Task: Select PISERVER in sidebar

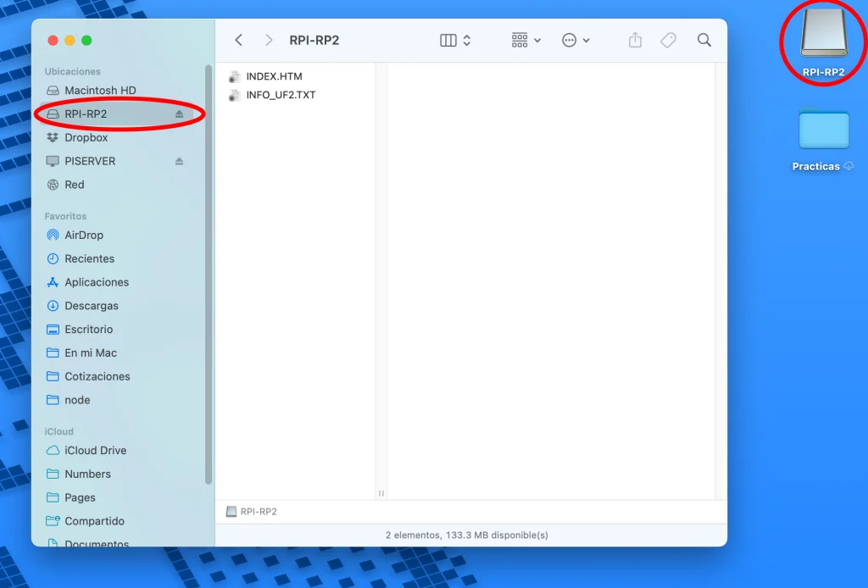Action: click(x=119, y=161)
